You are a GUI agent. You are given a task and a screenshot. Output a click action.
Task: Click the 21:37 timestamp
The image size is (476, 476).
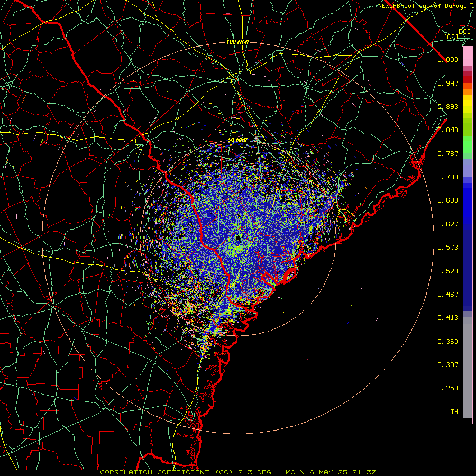pyautogui.click(x=364, y=472)
